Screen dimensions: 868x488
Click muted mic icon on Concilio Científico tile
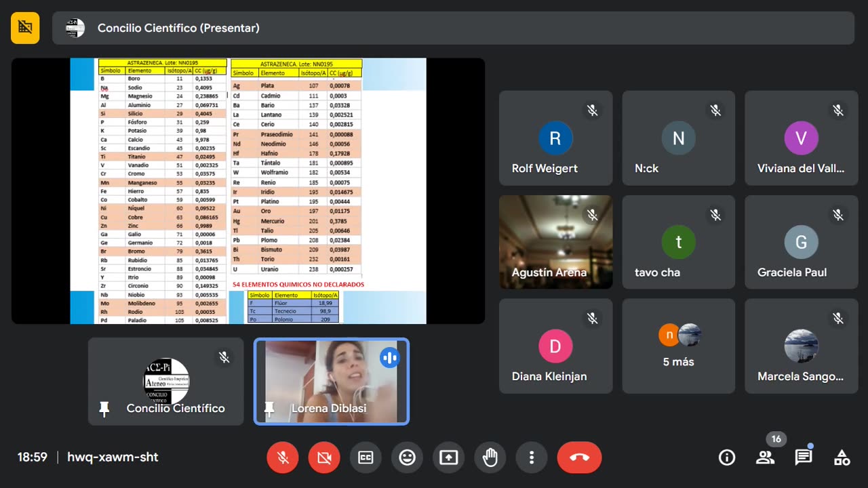click(224, 357)
